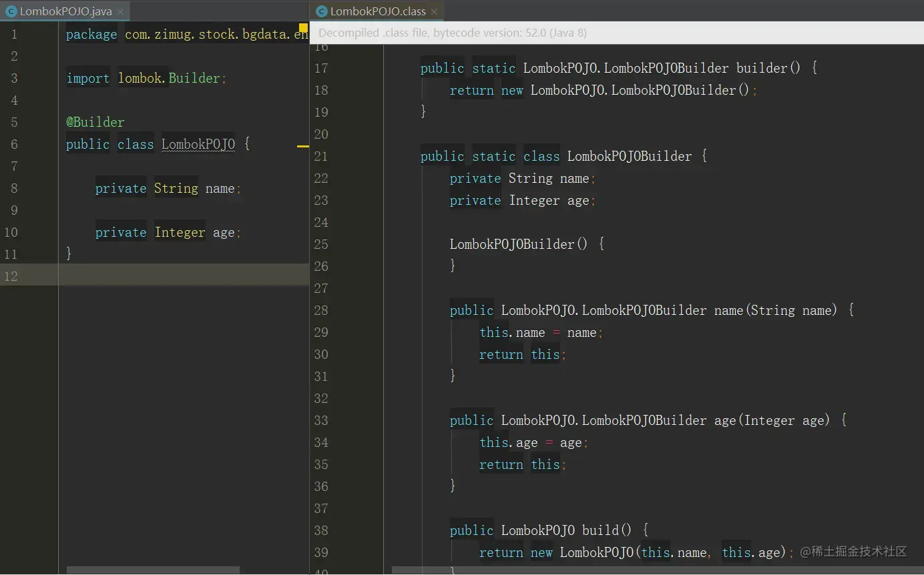Click the underlined LombokPOJO class name
Screen dimensions: 924x575
(198, 144)
